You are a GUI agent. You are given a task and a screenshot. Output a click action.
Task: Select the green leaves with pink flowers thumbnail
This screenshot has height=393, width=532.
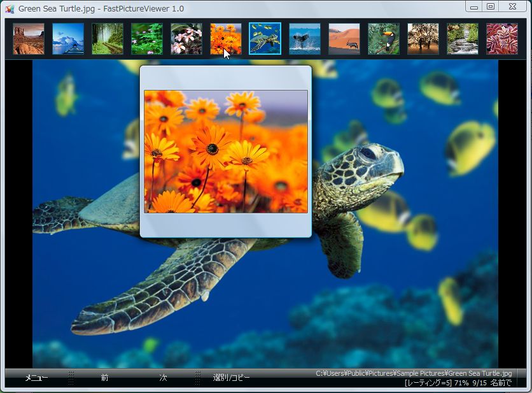pyautogui.click(x=146, y=39)
